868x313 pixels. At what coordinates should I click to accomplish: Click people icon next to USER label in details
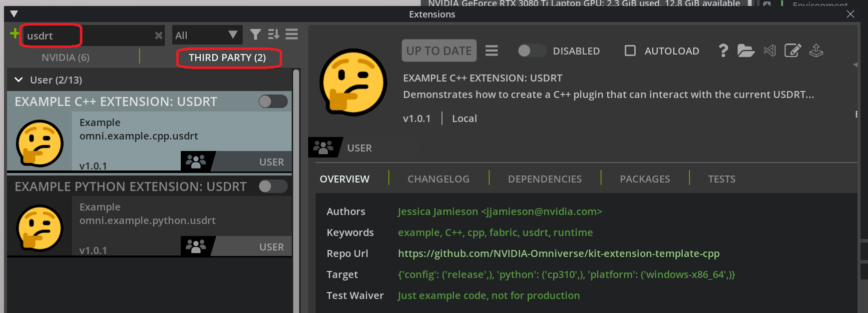click(323, 147)
